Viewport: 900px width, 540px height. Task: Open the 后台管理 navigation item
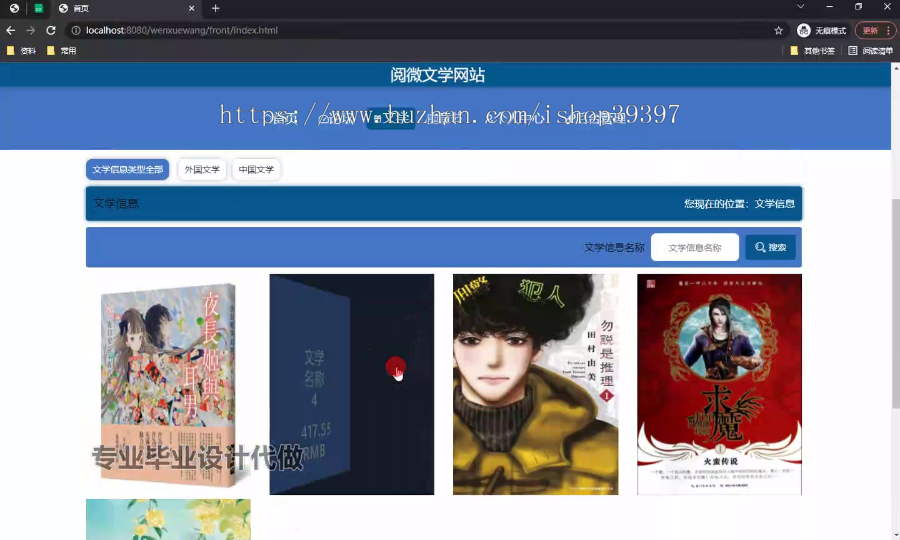(x=597, y=119)
